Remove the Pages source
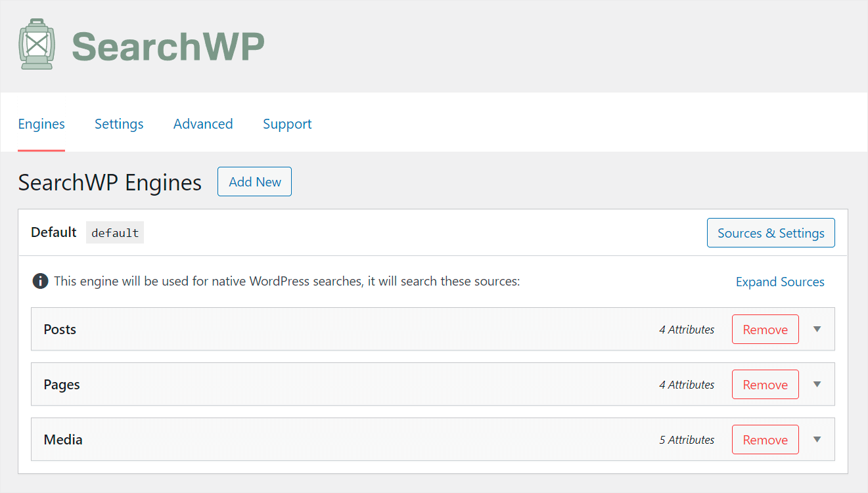The width and height of the screenshot is (868, 493). pyautogui.click(x=765, y=385)
